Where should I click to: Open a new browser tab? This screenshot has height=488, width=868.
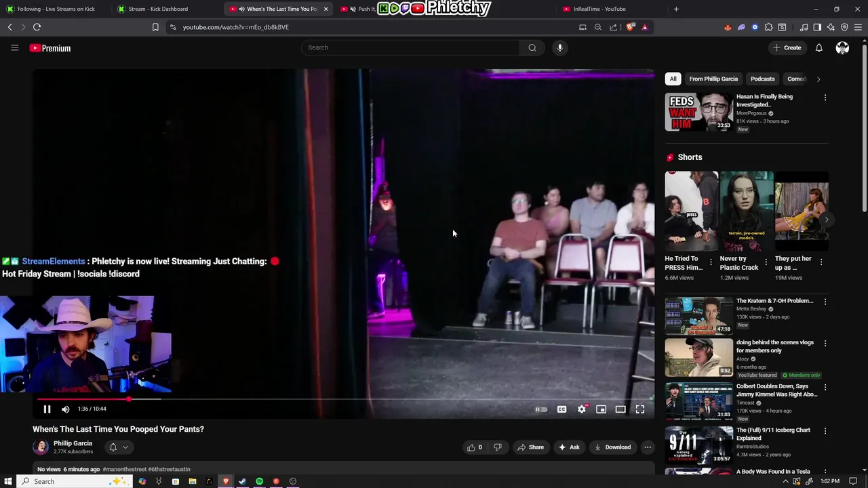pyautogui.click(x=676, y=9)
